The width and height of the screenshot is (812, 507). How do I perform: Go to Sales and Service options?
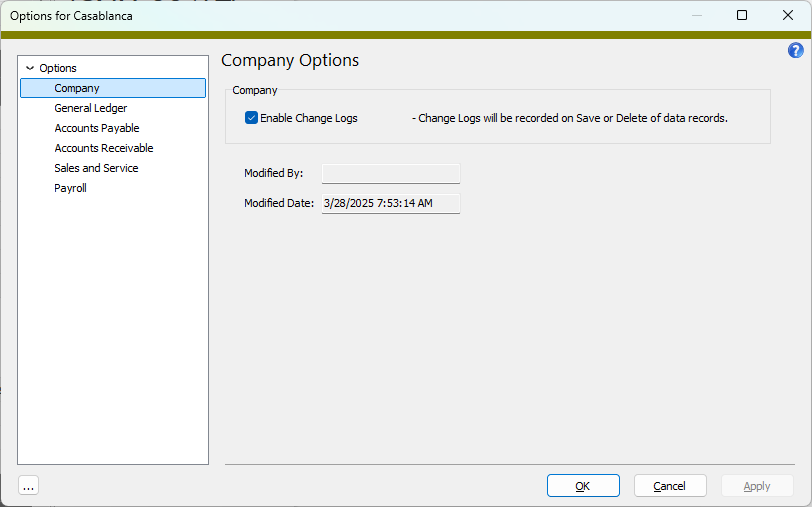(96, 168)
